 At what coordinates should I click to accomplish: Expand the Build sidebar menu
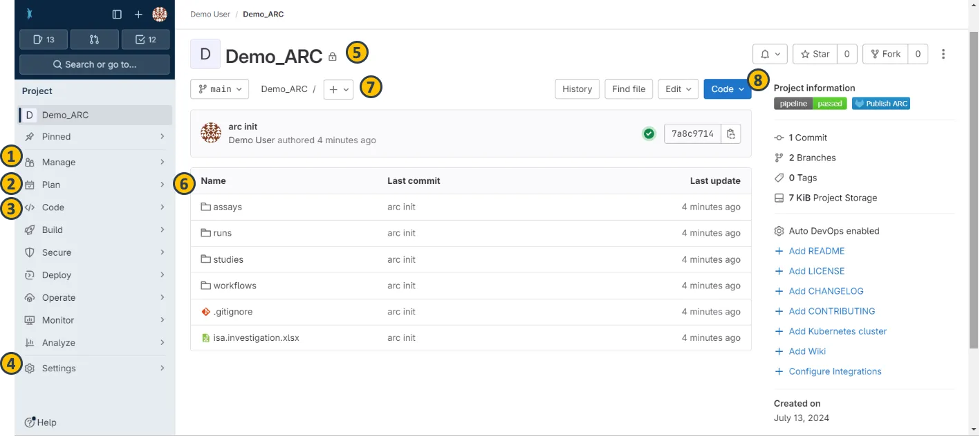(x=53, y=230)
